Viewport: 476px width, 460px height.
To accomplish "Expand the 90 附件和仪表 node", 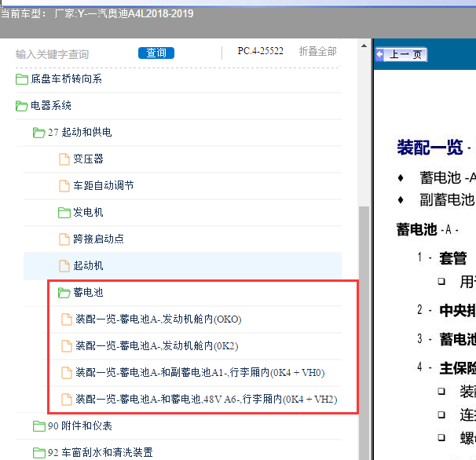I will click(80, 426).
